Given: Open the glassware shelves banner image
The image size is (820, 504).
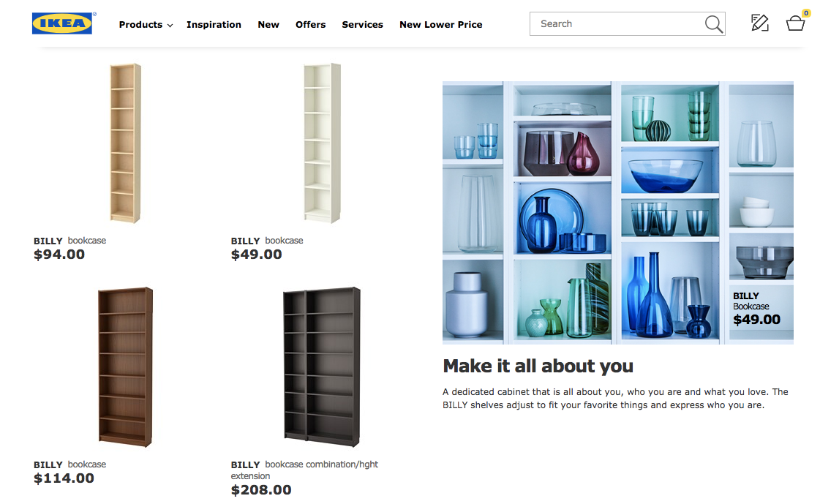Looking at the screenshot, I should tap(618, 212).
